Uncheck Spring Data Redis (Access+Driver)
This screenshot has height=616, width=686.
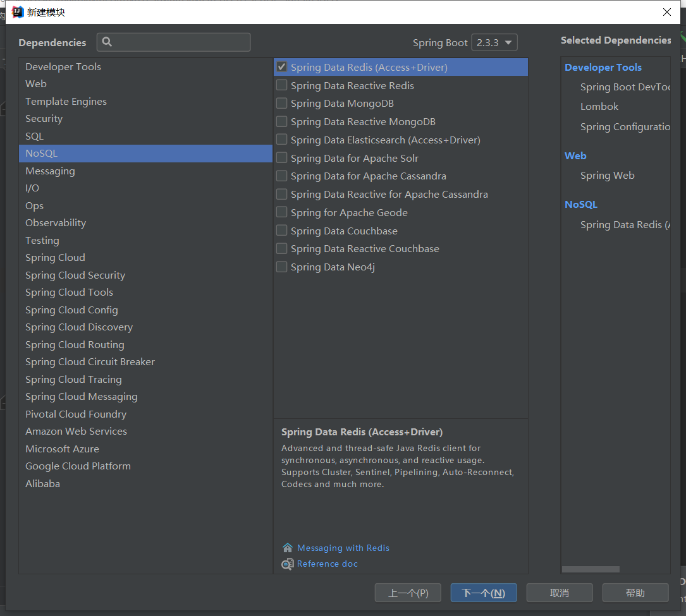282,67
